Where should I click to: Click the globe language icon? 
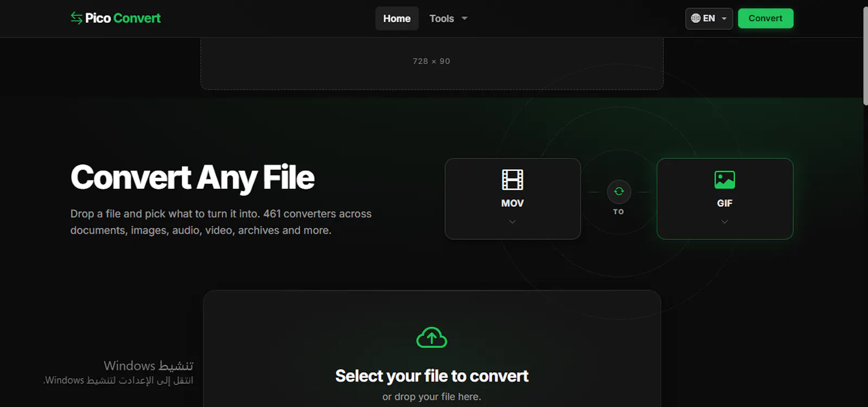695,18
